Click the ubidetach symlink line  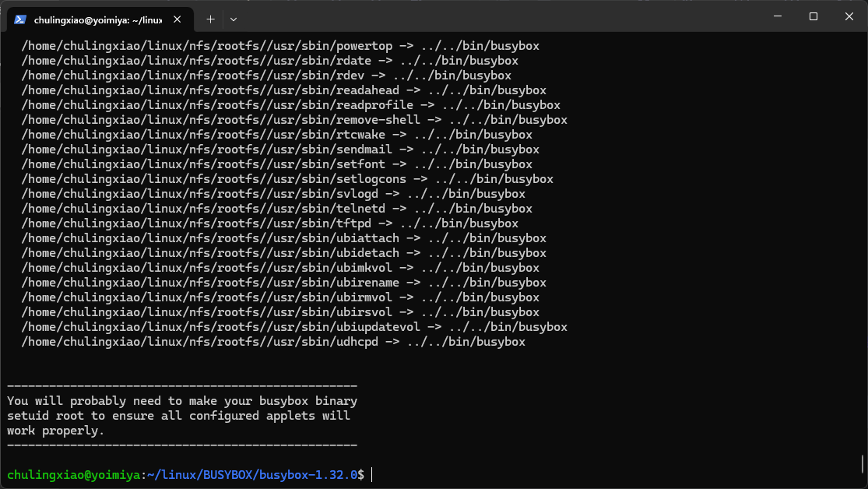pyautogui.click(x=283, y=253)
